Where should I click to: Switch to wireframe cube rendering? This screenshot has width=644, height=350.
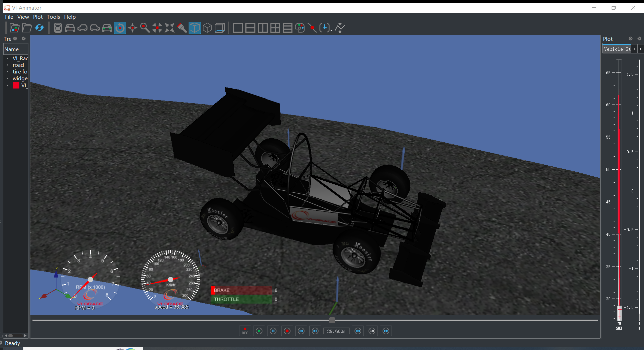[207, 28]
